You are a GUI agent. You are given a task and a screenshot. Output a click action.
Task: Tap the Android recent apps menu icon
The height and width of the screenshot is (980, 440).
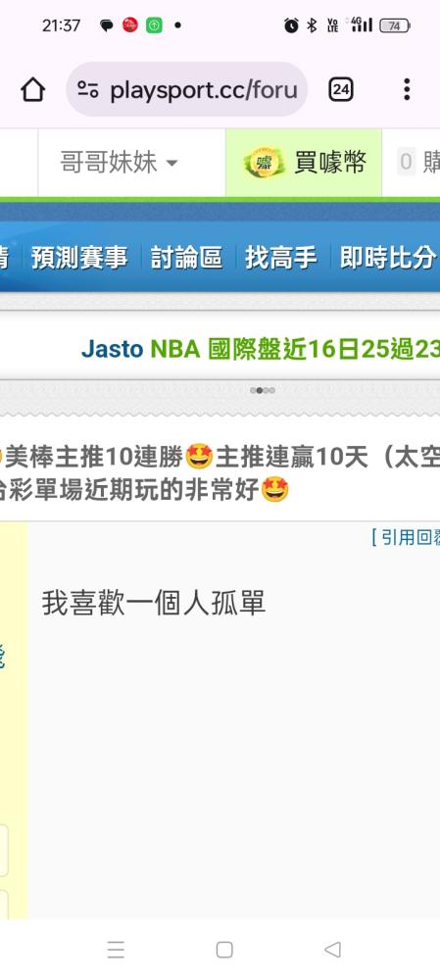(x=116, y=950)
